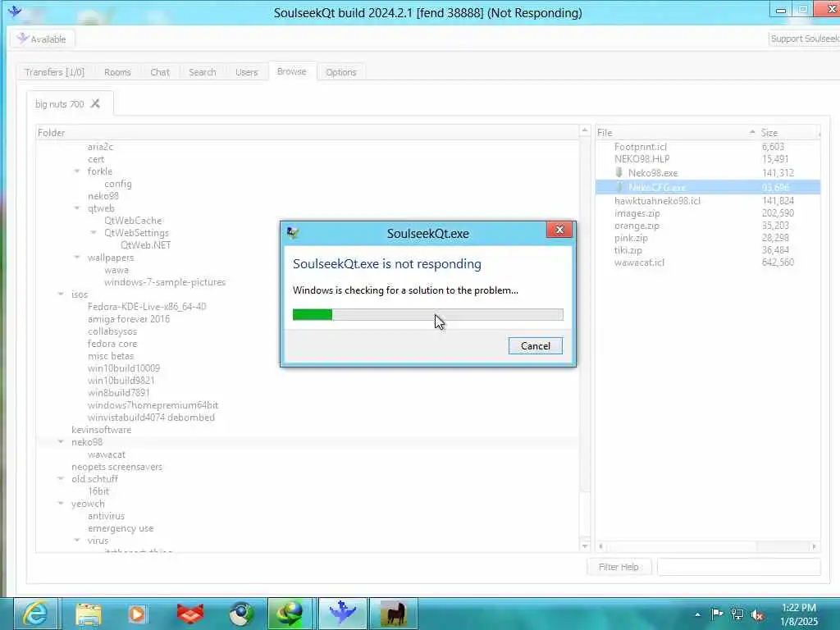Focus the file filter input field
Image resolution: width=840 pixels, height=630 pixels.
point(739,567)
